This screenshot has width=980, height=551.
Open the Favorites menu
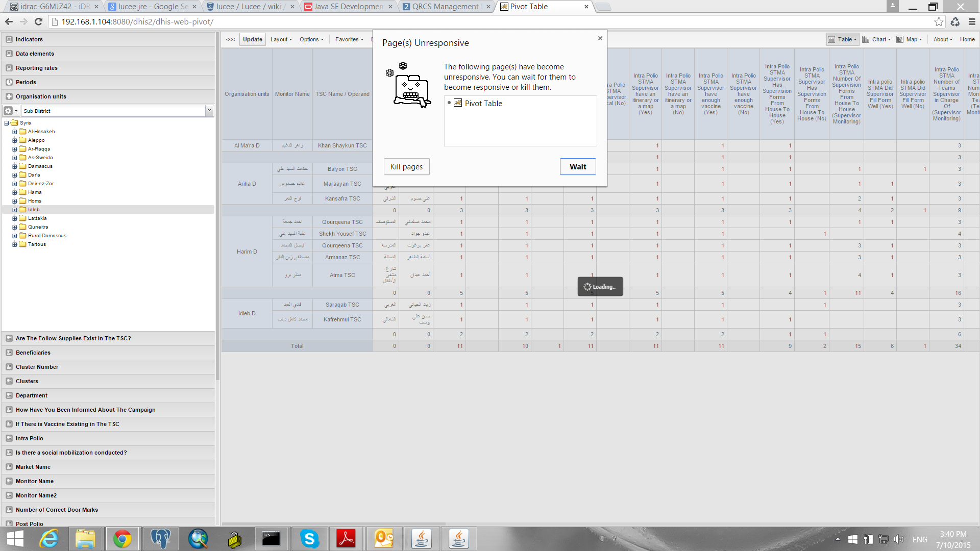(349, 39)
